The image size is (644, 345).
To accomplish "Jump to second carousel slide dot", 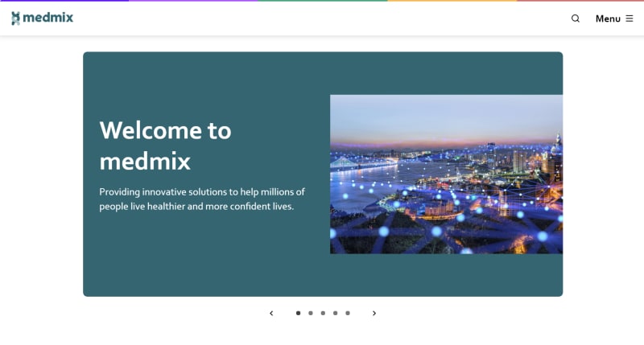I will point(311,313).
